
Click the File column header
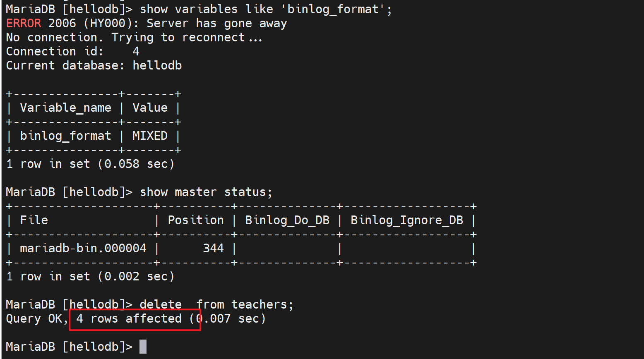coord(34,220)
